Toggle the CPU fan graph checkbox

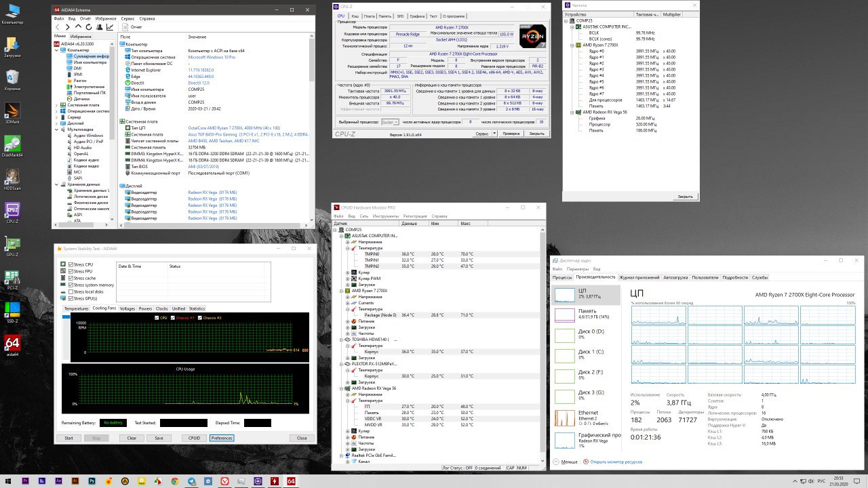[x=157, y=317]
